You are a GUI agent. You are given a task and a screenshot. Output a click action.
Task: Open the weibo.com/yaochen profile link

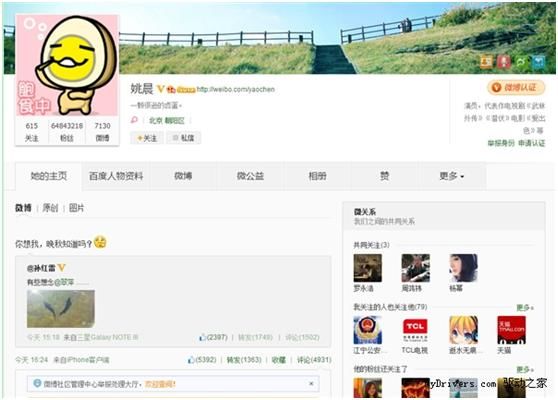click(236, 89)
